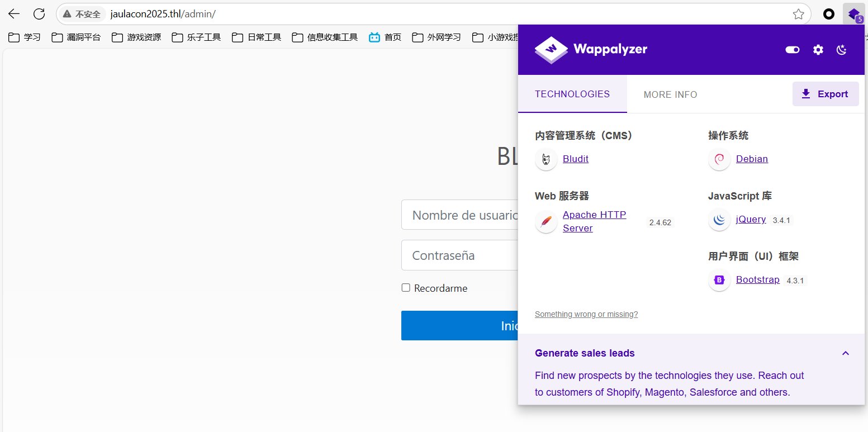This screenshot has width=868, height=432.
Task: Reload the page with the refresh icon
Action: point(39,14)
